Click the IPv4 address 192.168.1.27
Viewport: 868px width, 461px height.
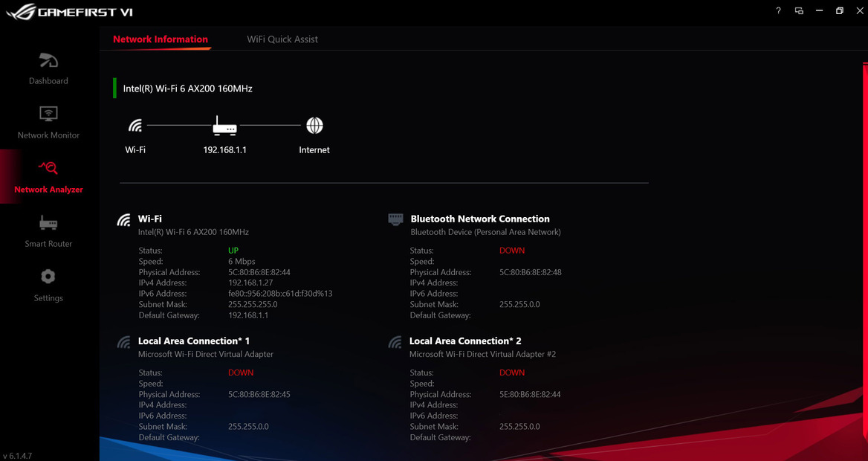250,283
